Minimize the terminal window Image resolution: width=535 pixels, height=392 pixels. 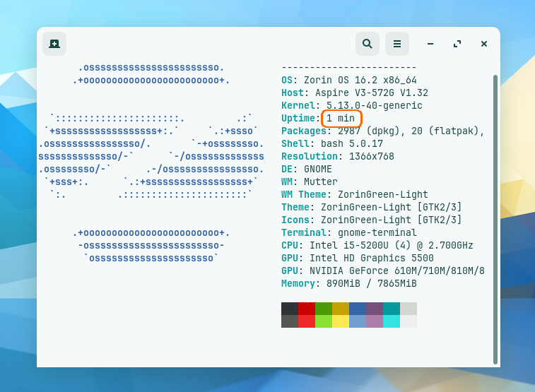(x=430, y=44)
